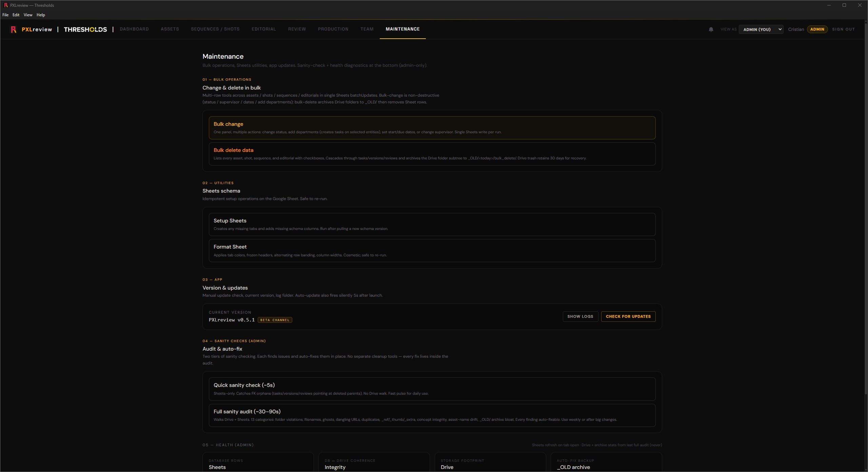Click the '05 — HEALTH (ADMIN)' label
Screen dimensions: 868x472
pyautogui.click(x=228, y=445)
